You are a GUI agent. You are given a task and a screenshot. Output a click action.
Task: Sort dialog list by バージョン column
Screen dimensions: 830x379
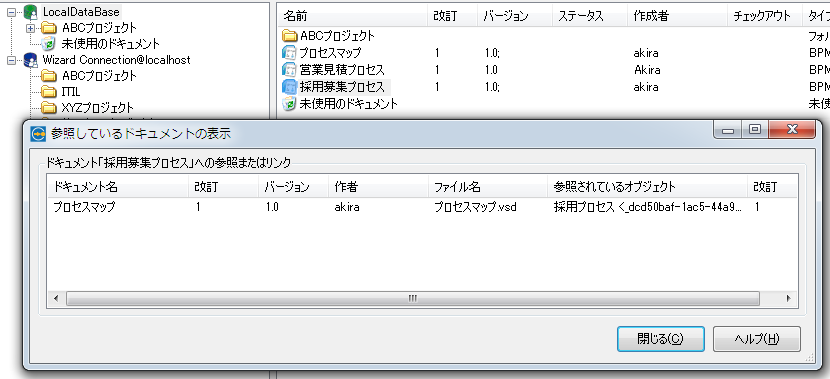tap(294, 187)
